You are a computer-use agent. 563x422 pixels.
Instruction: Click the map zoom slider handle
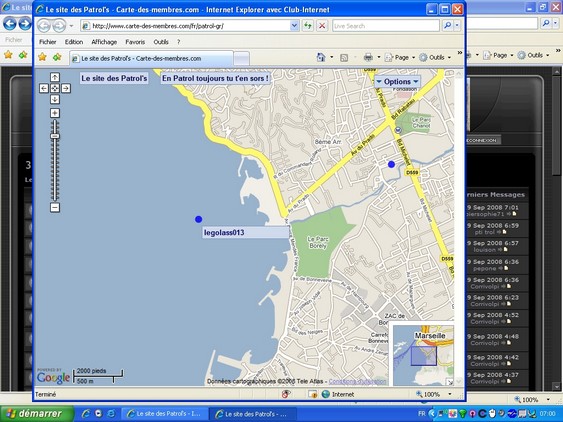(x=55, y=136)
